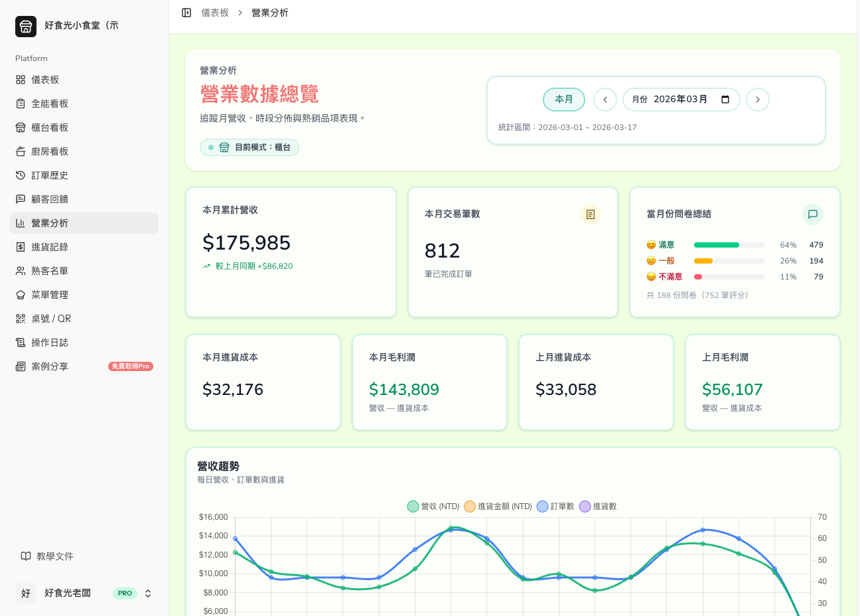Click the green 滿意 progress bar
The width and height of the screenshot is (860, 616).
point(717,245)
